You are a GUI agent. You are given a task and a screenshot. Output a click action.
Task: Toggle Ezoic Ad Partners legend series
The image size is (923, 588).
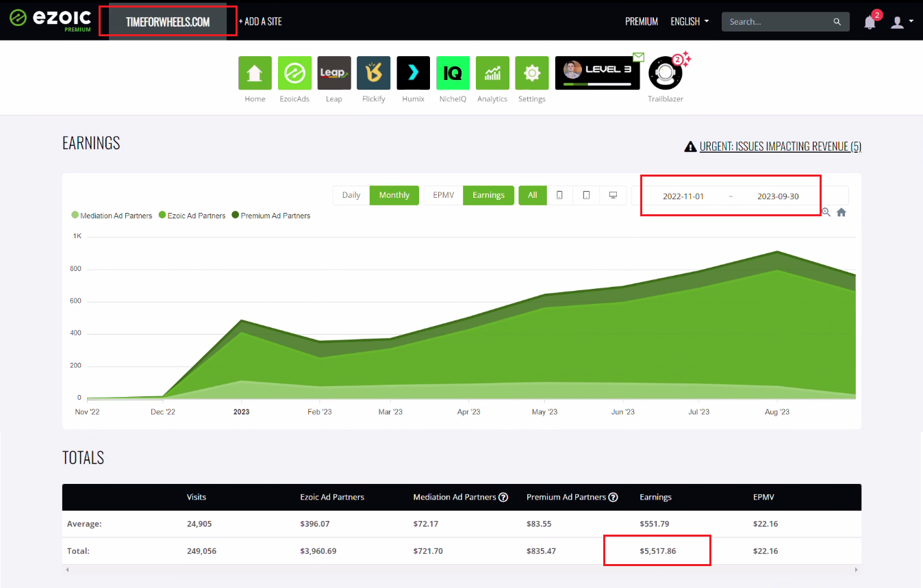(x=192, y=216)
